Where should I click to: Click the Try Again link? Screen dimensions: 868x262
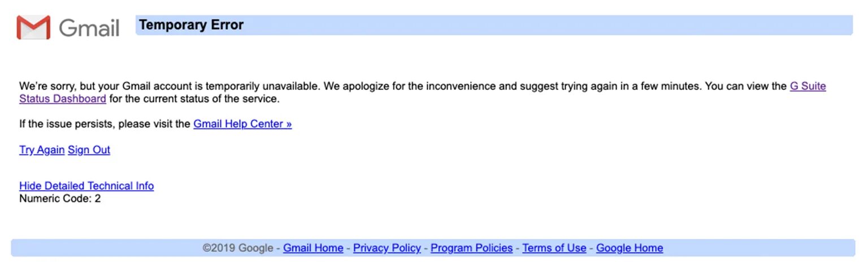pyautogui.click(x=41, y=150)
